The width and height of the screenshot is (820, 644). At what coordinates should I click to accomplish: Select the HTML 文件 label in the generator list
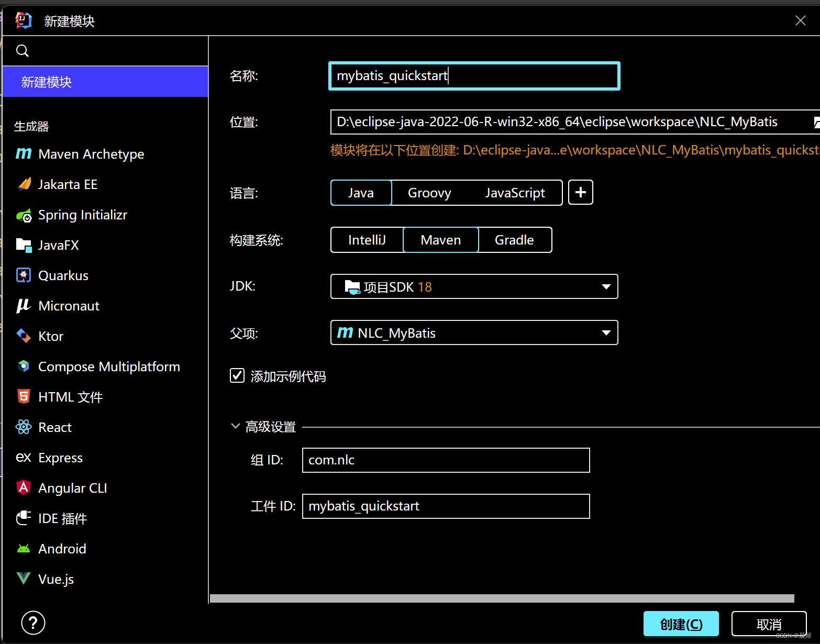(x=71, y=397)
